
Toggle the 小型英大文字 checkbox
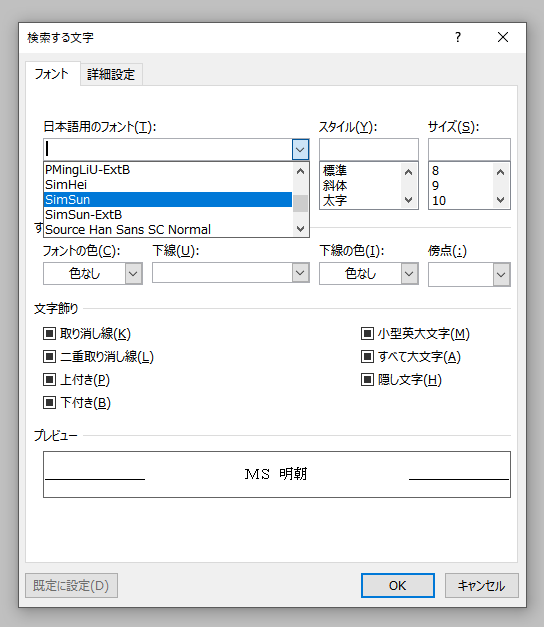click(367, 333)
